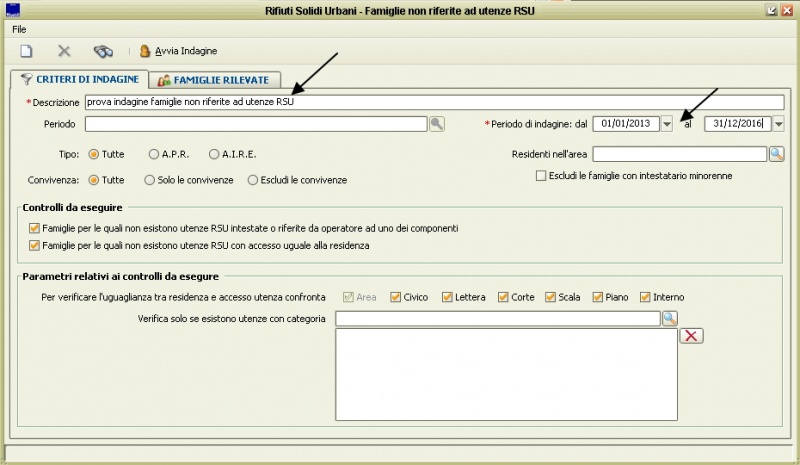Click the category lookup magnifier icon

669,318
